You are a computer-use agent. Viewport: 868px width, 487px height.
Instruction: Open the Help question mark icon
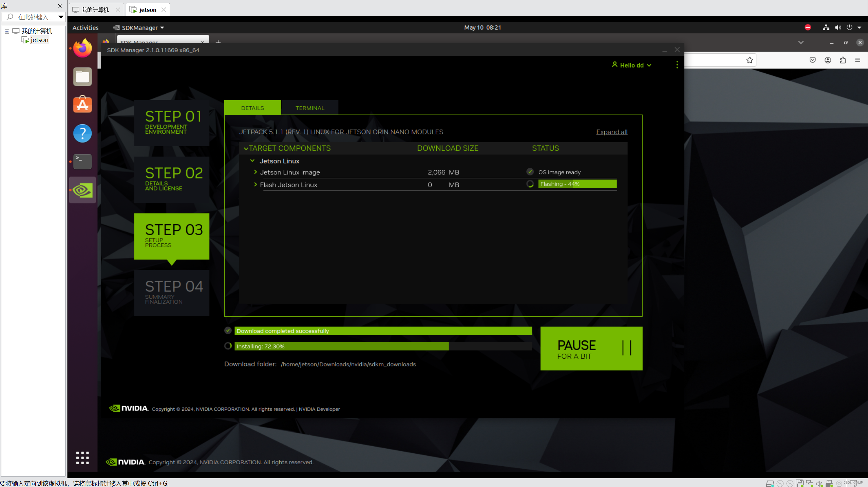[x=82, y=133]
